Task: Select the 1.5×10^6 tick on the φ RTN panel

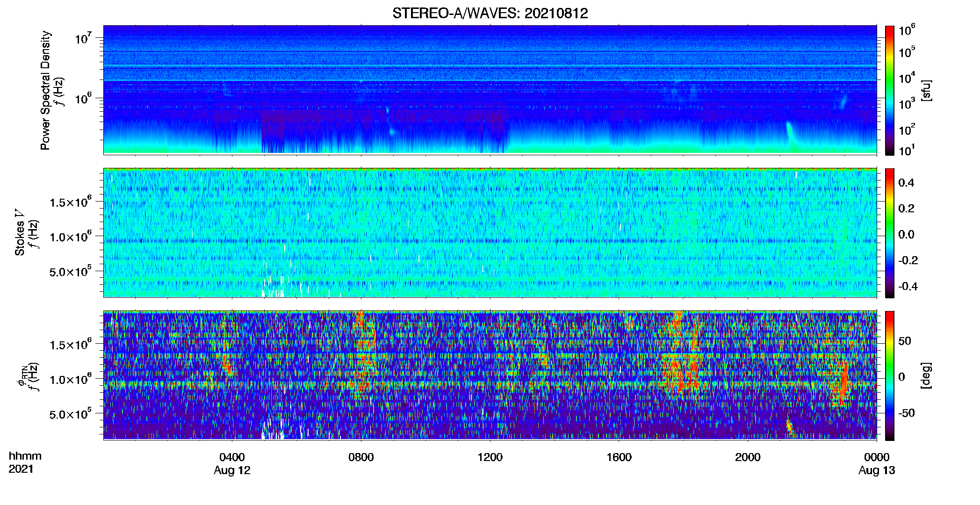Action: 71,344
